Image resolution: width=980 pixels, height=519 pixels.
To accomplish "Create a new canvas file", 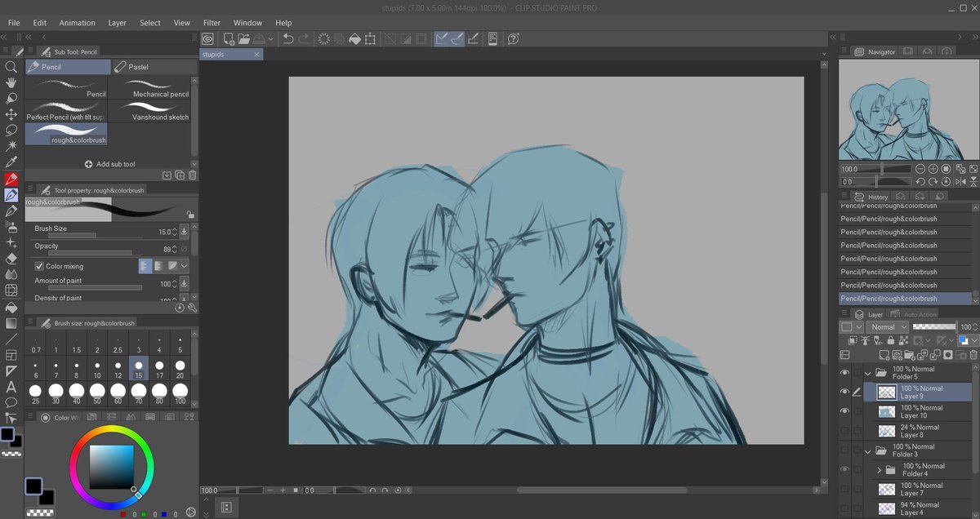I will pos(228,38).
